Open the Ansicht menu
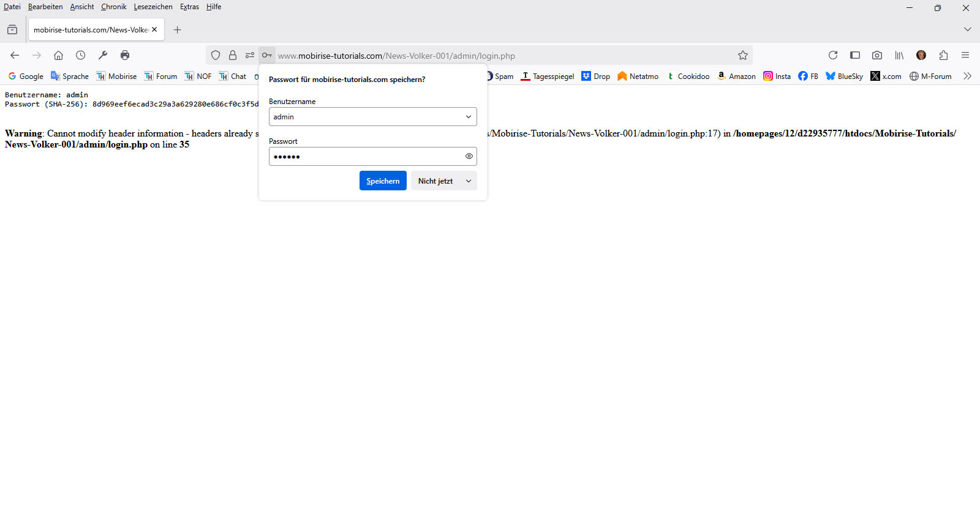The height and width of the screenshot is (519, 980). coord(82,7)
